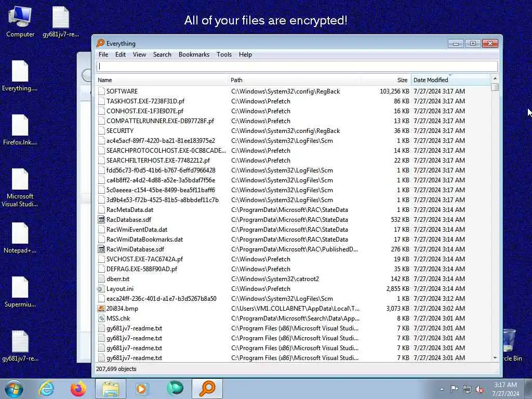Sort results by Date Modified header
Image resolution: width=532 pixels, height=399 pixels.
(x=450, y=80)
